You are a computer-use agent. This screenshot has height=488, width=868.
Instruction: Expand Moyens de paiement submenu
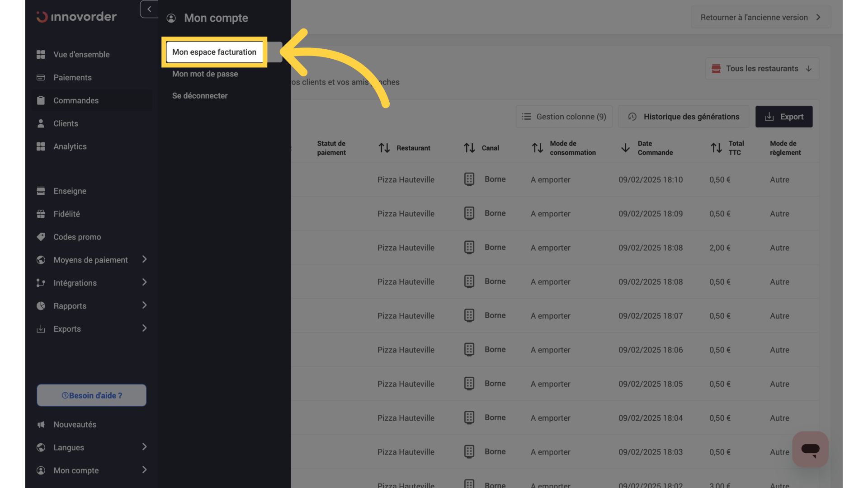[x=144, y=259]
